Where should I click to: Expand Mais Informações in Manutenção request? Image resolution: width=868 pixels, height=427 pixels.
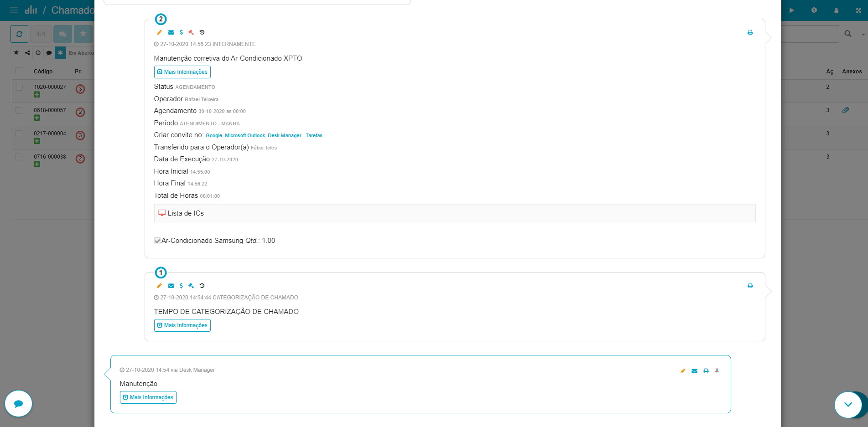148,397
